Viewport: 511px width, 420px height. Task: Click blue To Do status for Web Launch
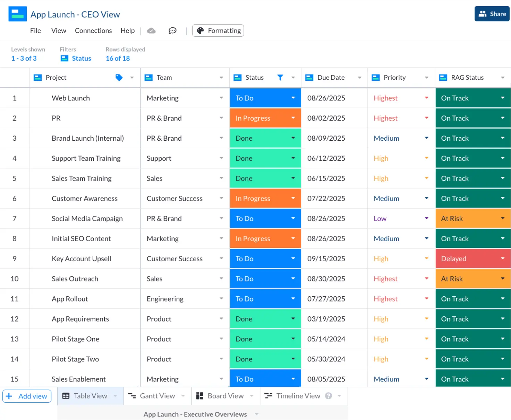click(x=265, y=98)
